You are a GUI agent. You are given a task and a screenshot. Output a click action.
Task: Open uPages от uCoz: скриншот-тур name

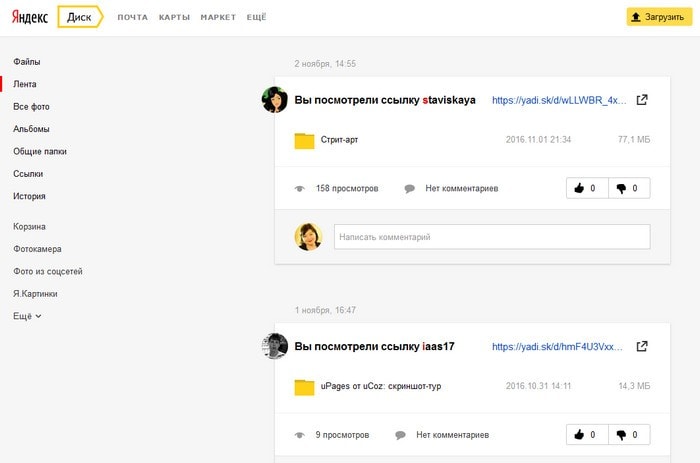pos(381,386)
